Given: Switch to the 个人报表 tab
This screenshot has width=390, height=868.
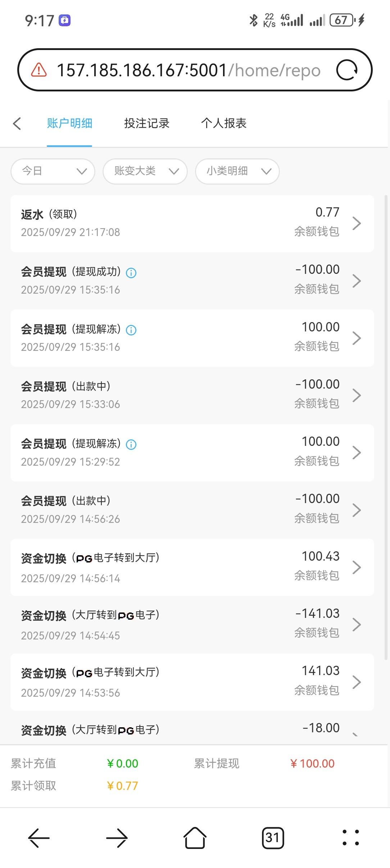Looking at the screenshot, I should point(224,123).
